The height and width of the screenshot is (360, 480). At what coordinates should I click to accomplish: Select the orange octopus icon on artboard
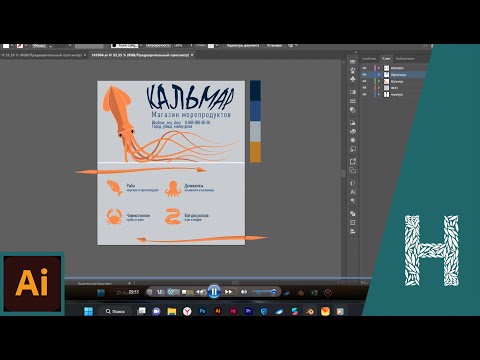pos(173,189)
